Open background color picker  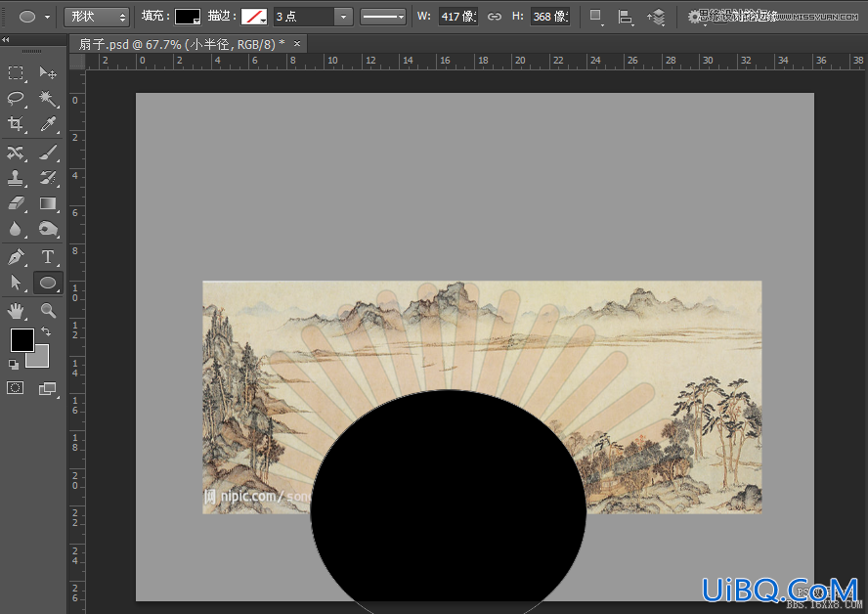(x=41, y=360)
